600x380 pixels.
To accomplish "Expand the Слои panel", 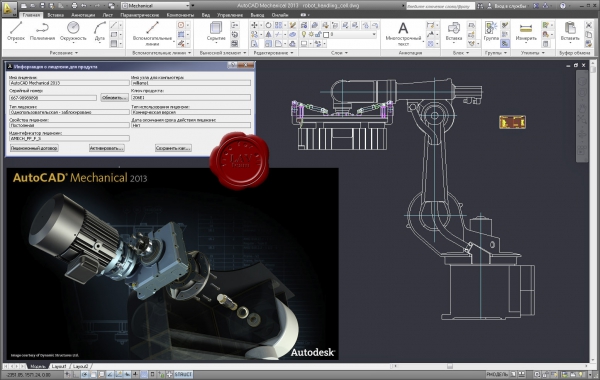I will (339, 53).
